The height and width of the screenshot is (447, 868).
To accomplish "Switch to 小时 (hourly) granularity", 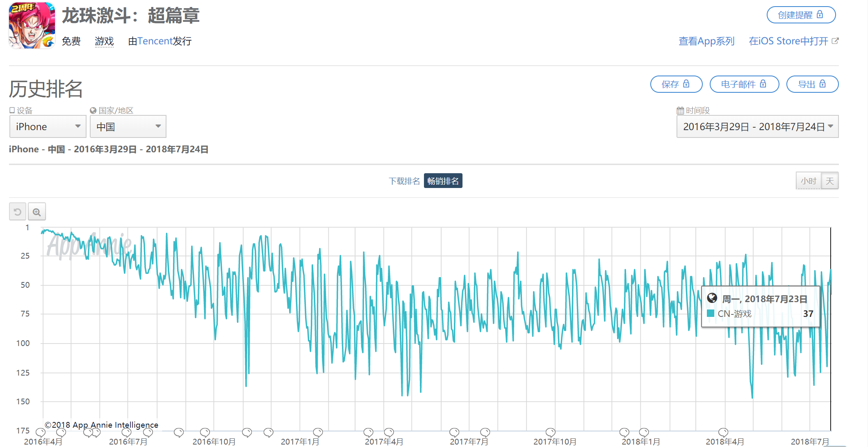I will point(809,181).
